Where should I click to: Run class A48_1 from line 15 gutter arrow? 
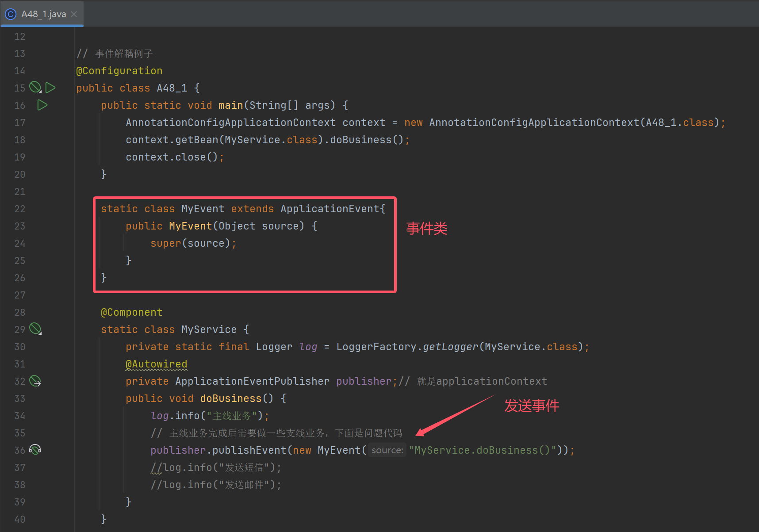pos(50,88)
